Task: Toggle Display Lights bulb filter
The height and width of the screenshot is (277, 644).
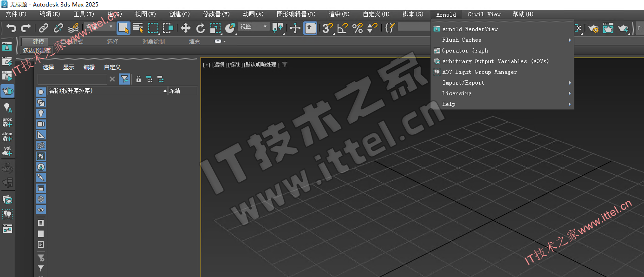Action: (41, 113)
